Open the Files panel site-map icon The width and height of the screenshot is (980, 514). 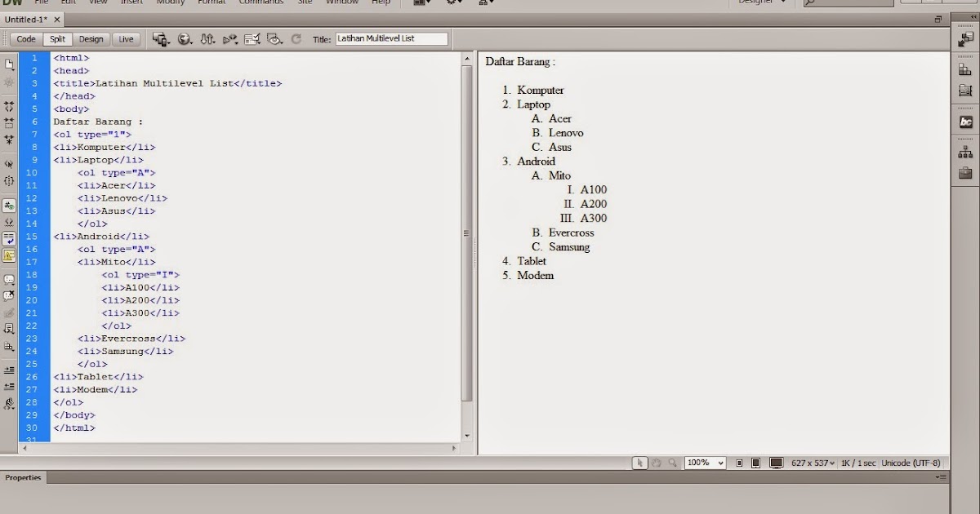965,152
